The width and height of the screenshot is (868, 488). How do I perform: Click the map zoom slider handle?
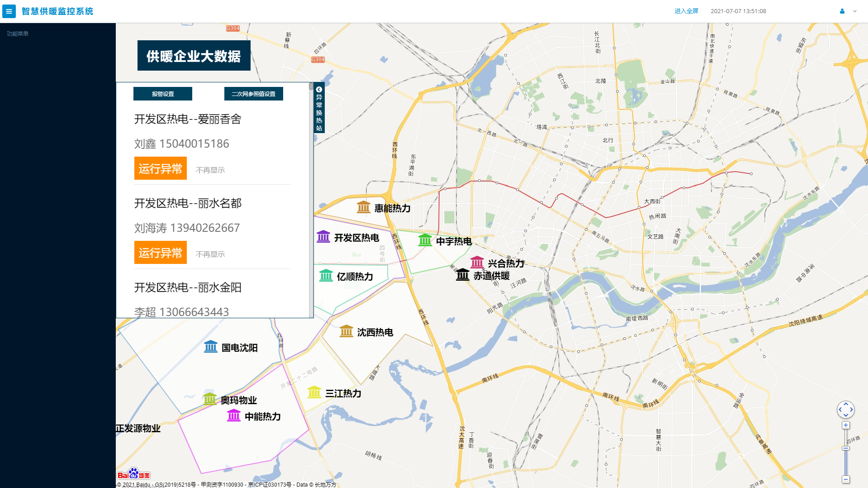coord(845,448)
